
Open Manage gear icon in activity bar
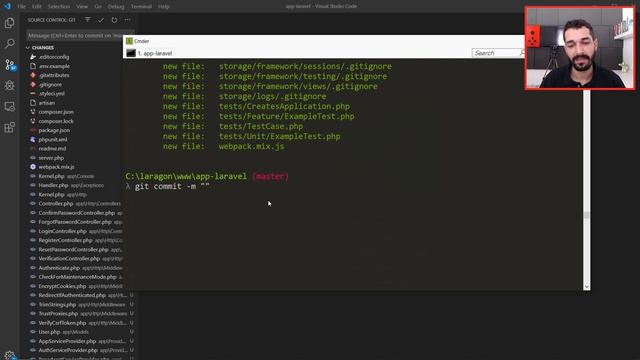point(9,355)
